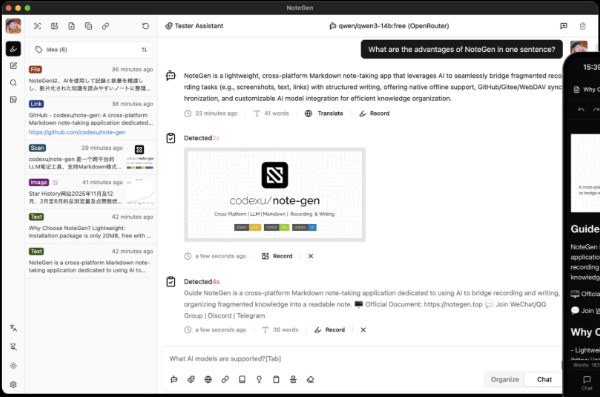Click Record under the detected image
600x397 pixels.
pyautogui.click(x=277, y=256)
